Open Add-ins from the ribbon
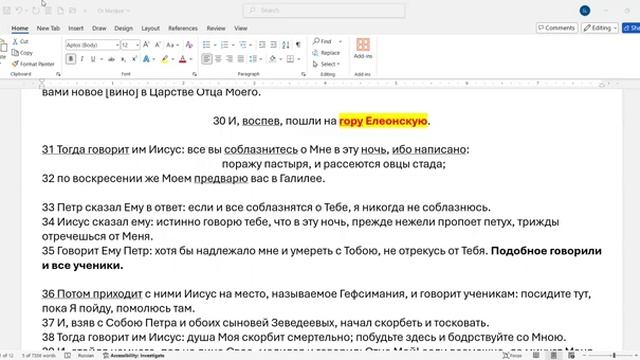This screenshot has height=360, width=640. [x=363, y=48]
